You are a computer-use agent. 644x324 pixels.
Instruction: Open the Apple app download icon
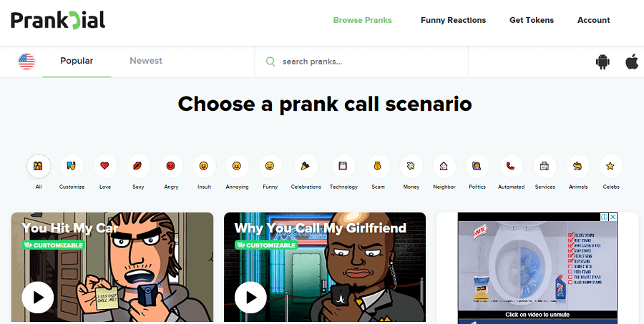[x=632, y=62]
